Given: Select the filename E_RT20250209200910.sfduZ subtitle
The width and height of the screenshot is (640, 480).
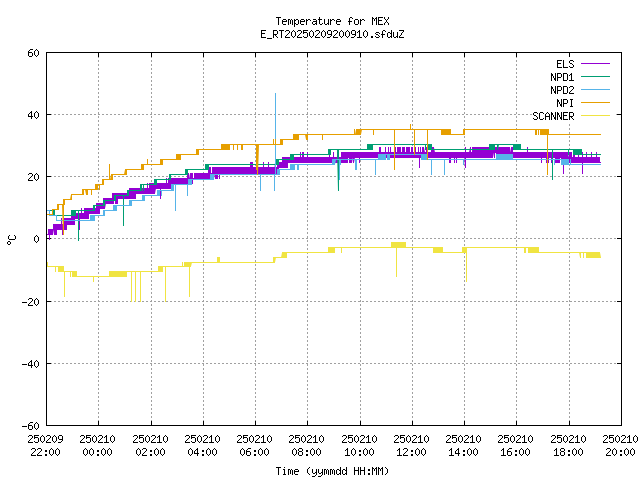Looking at the screenshot, I should click(332, 34).
